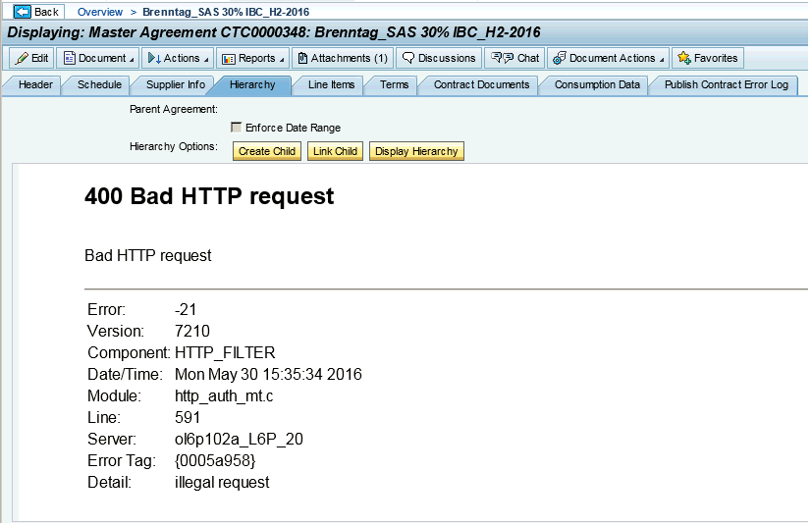Go to the Terms tab
The width and height of the screenshot is (812, 525).
click(394, 85)
